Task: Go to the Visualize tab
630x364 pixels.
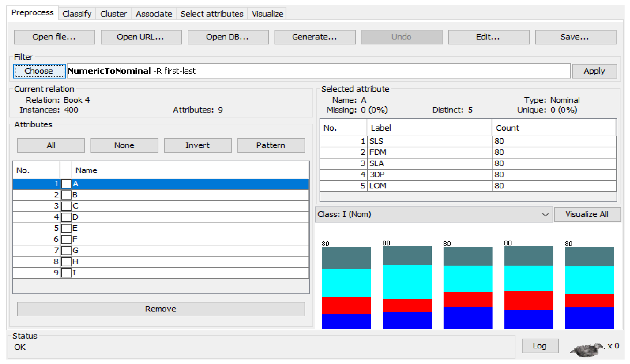Action: (x=267, y=14)
